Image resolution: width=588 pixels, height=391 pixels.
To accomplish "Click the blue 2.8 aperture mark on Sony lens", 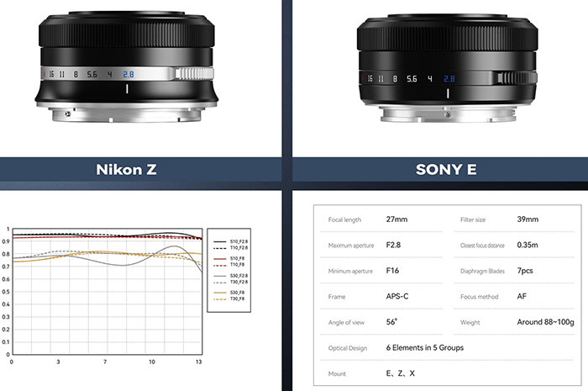I will pyautogui.click(x=449, y=79).
